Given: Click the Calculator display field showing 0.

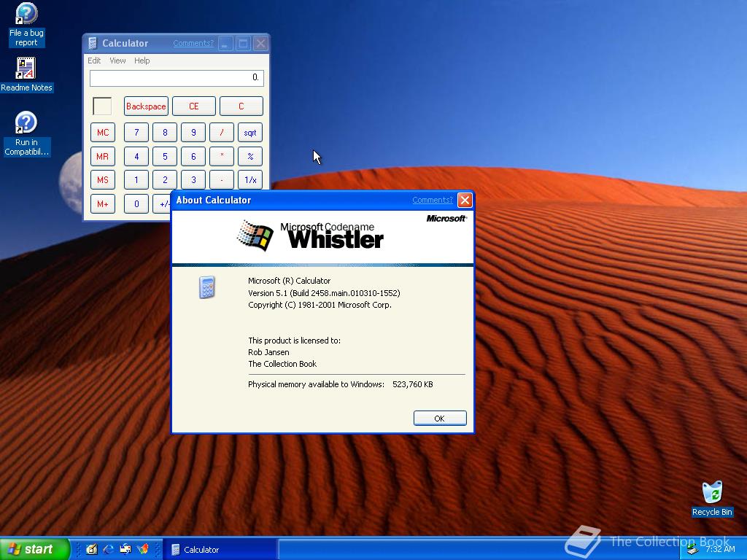Looking at the screenshot, I should (177, 78).
